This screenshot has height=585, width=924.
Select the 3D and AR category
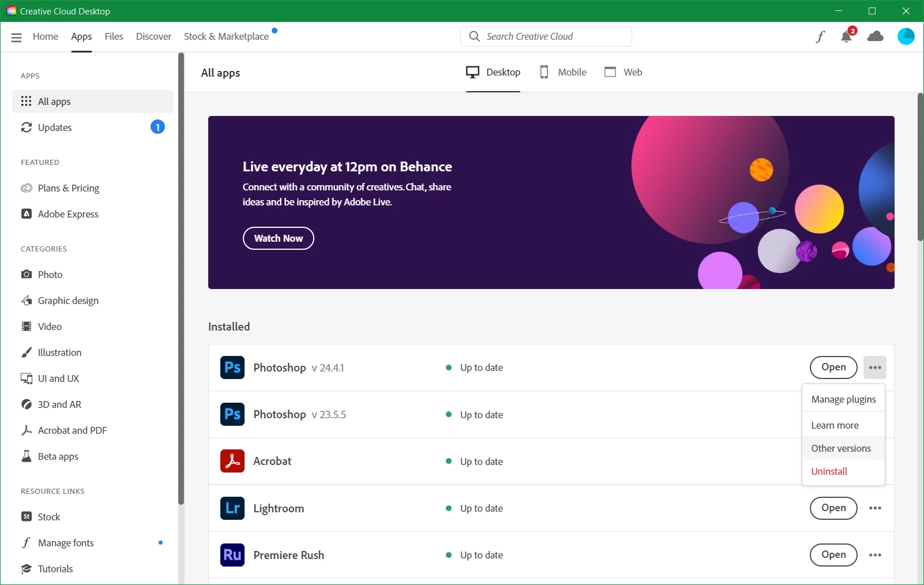pos(92,404)
